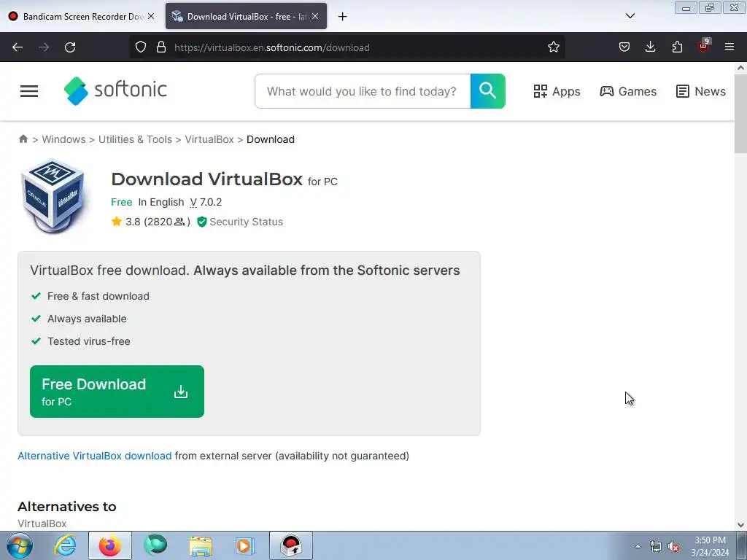This screenshot has width=747, height=560.
Task: Open the Pocket save icon
Action: [624, 47]
